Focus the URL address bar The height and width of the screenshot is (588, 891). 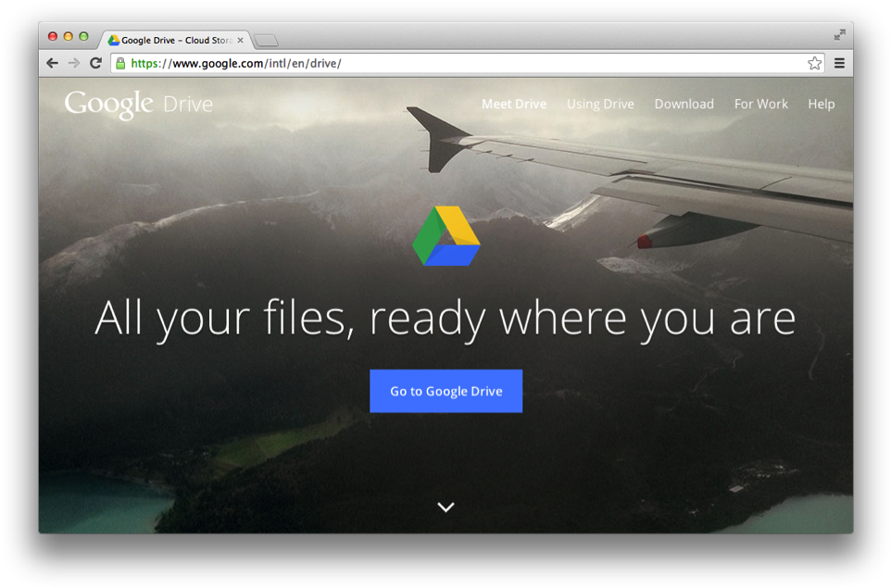point(463,63)
